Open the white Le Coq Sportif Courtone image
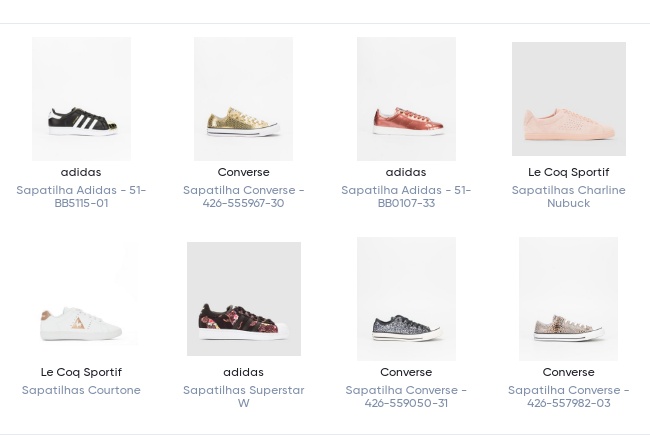650x435 pixels. tap(81, 299)
